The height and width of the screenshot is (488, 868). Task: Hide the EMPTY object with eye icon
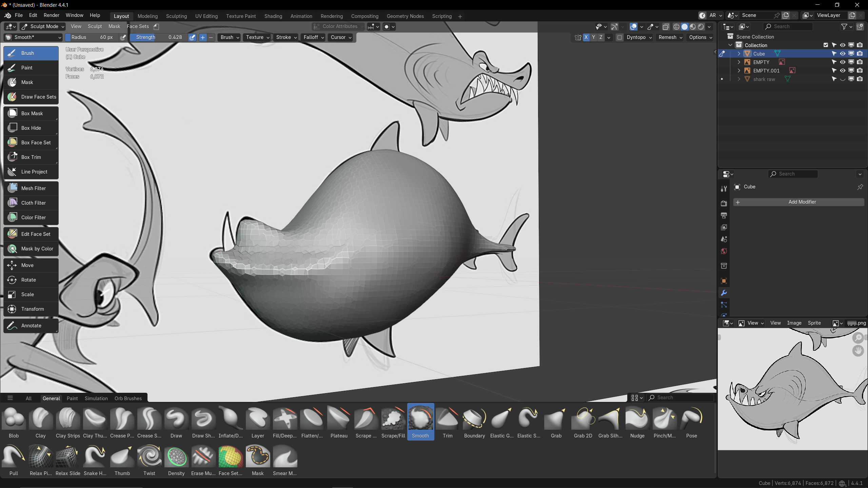pos(843,62)
